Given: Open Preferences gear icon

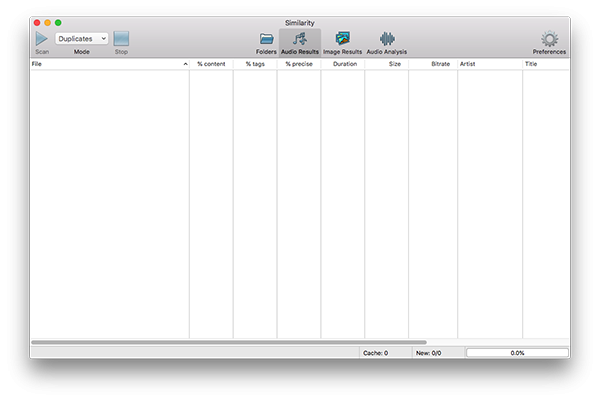Looking at the screenshot, I should coord(549,39).
